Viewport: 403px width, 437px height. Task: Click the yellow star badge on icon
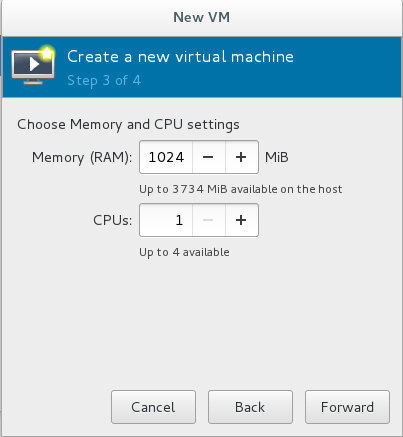[47, 53]
